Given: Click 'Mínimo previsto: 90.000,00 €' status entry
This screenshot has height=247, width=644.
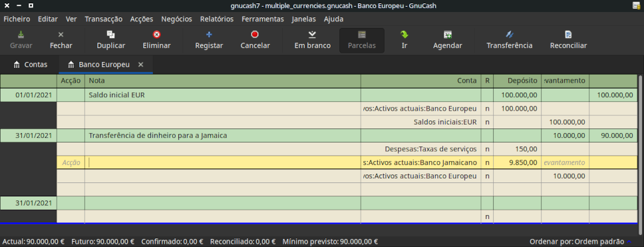Looking at the screenshot, I should click(330, 242).
